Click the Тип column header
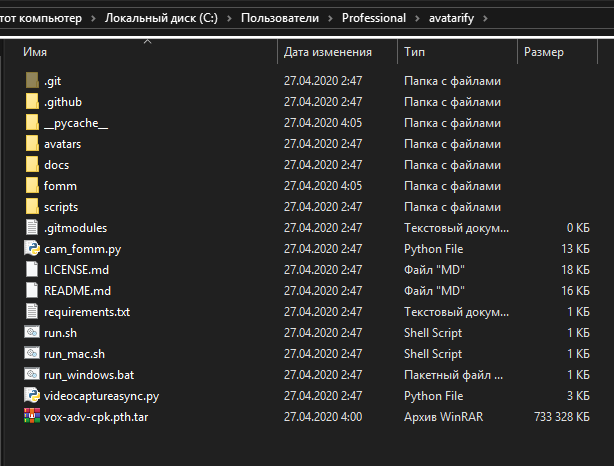 [x=415, y=52]
